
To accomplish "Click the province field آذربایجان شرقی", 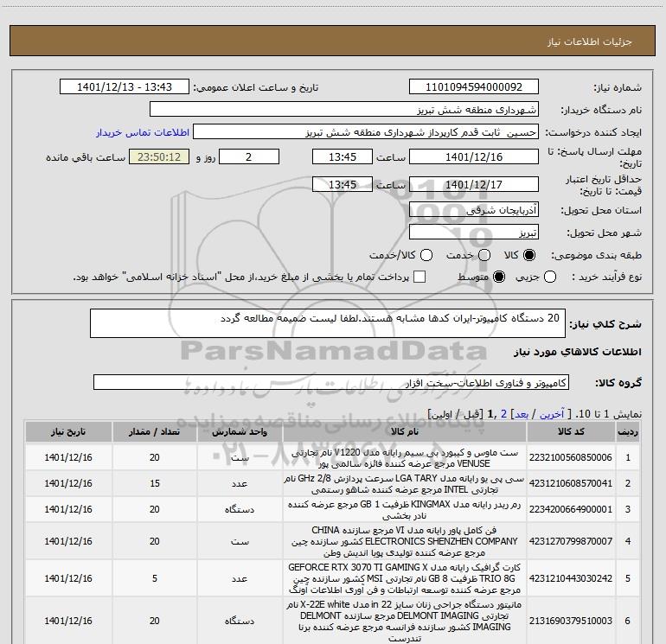I will pyautogui.click(x=474, y=209).
